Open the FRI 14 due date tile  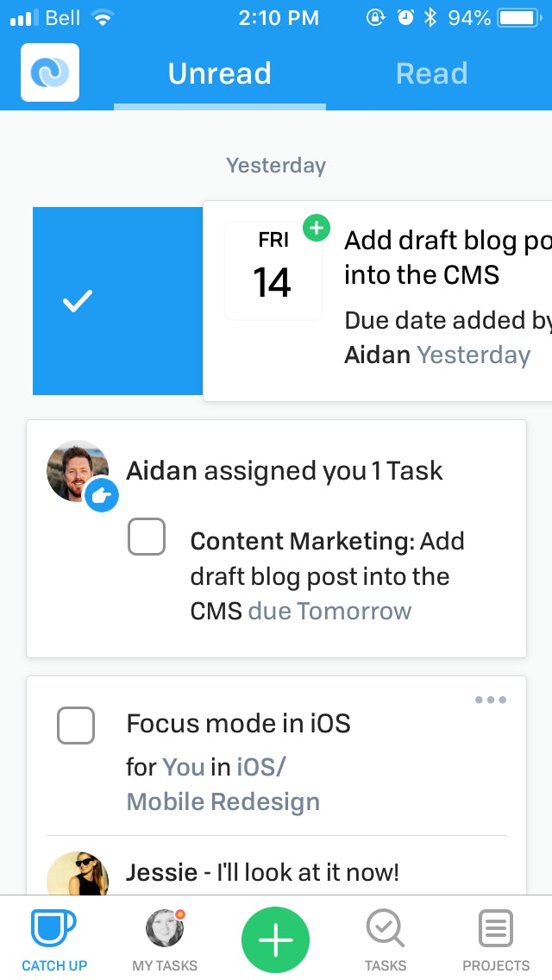[x=273, y=271]
